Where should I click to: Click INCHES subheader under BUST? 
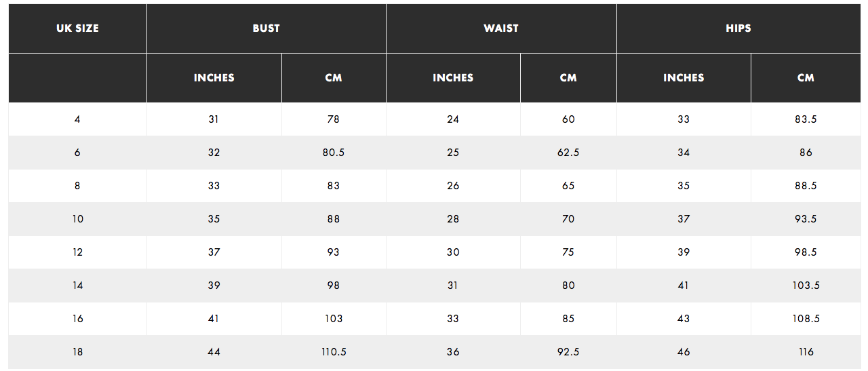214,78
